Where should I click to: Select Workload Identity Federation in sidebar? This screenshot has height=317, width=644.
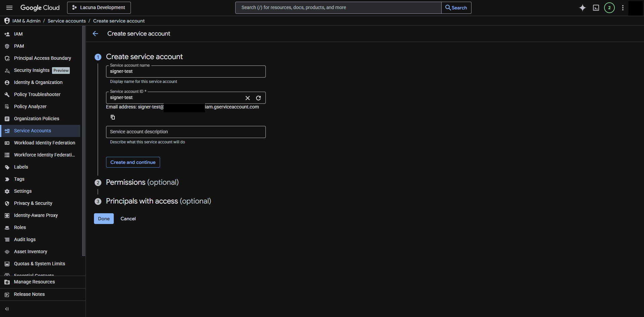44,143
